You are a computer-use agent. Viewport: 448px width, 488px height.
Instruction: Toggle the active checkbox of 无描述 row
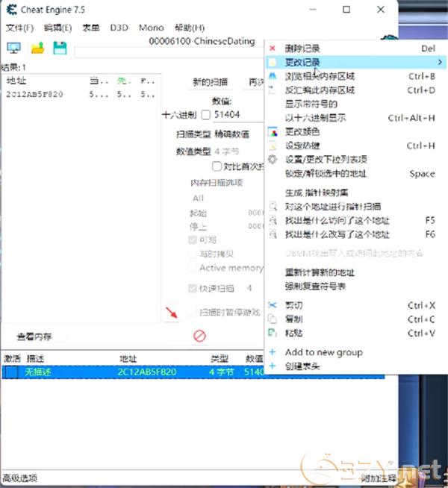pos(12,372)
